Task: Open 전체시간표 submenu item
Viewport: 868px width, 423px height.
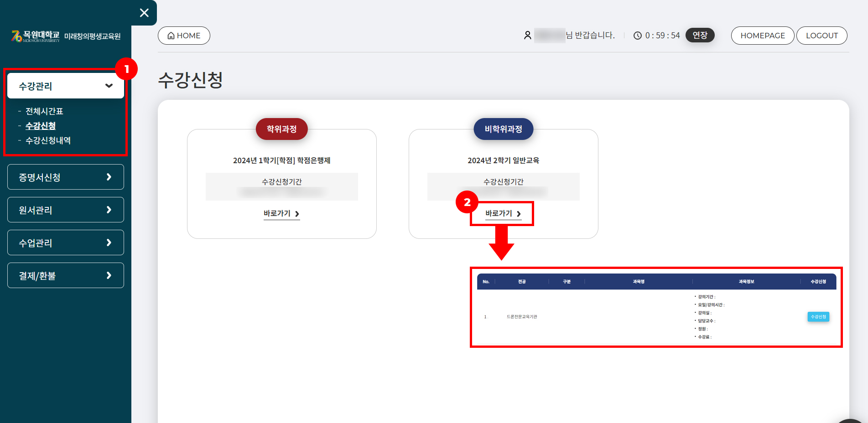Action: tap(44, 111)
